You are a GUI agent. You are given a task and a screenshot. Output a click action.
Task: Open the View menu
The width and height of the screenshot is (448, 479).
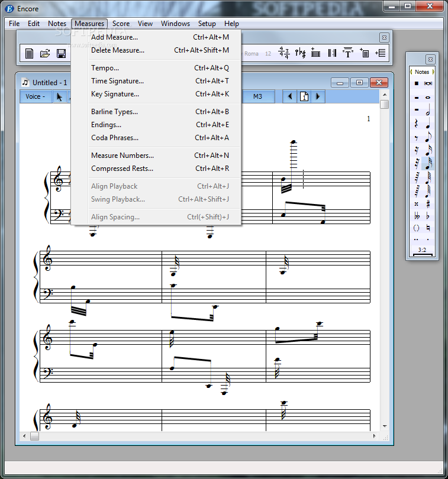point(145,24)
